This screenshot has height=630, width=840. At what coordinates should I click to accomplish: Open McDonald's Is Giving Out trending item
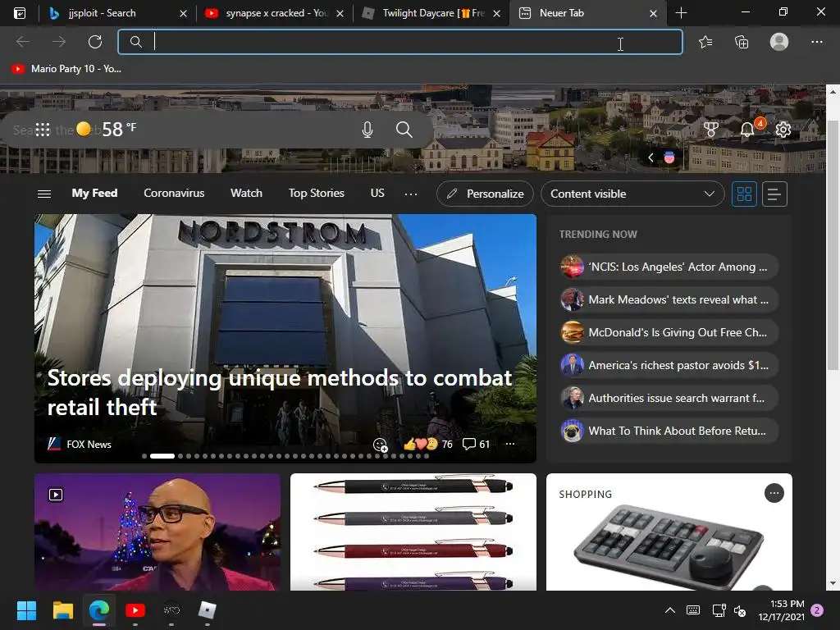tap(669, 332)
